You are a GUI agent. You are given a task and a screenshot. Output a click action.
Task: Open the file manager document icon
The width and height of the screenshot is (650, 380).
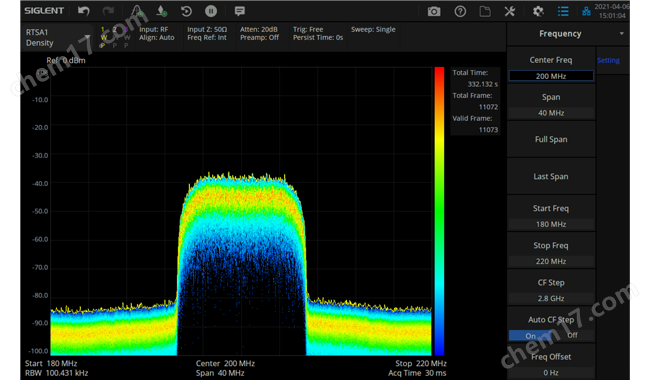click(x=485, y=11)
